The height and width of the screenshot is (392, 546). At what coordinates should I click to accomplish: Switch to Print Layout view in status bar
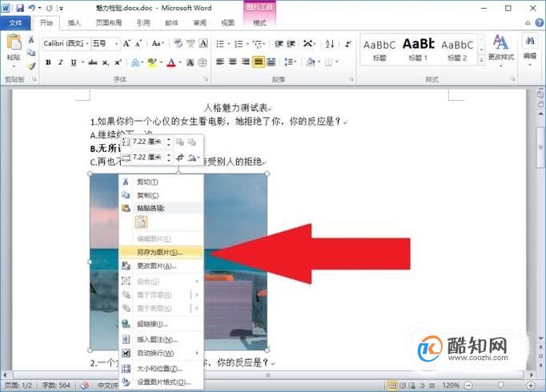(392, 386)
